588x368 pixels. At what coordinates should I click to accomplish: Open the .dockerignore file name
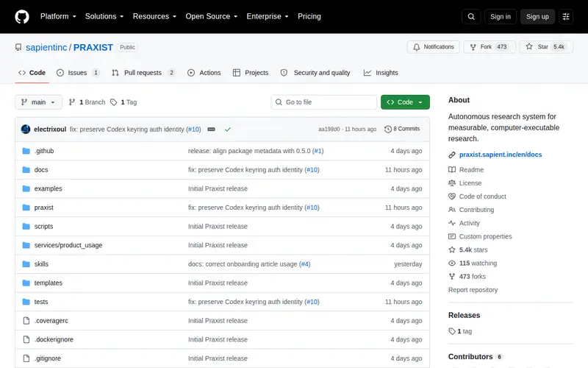click(54, 339)
